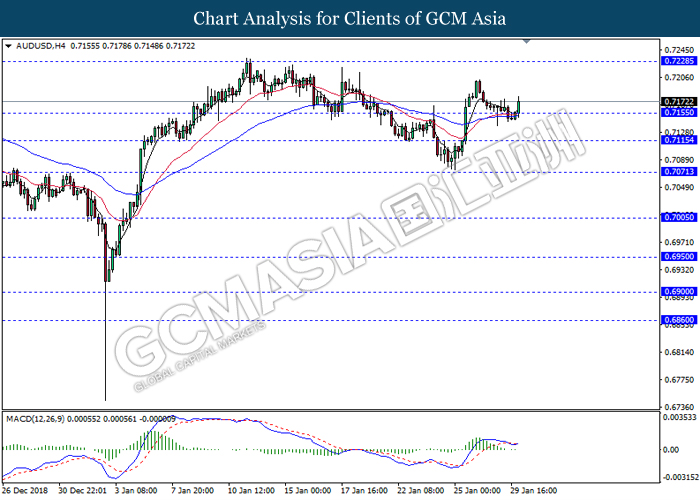Click the 10 Jan 12:00 time label
Screen dimensions: 700x500
point(251,491)
